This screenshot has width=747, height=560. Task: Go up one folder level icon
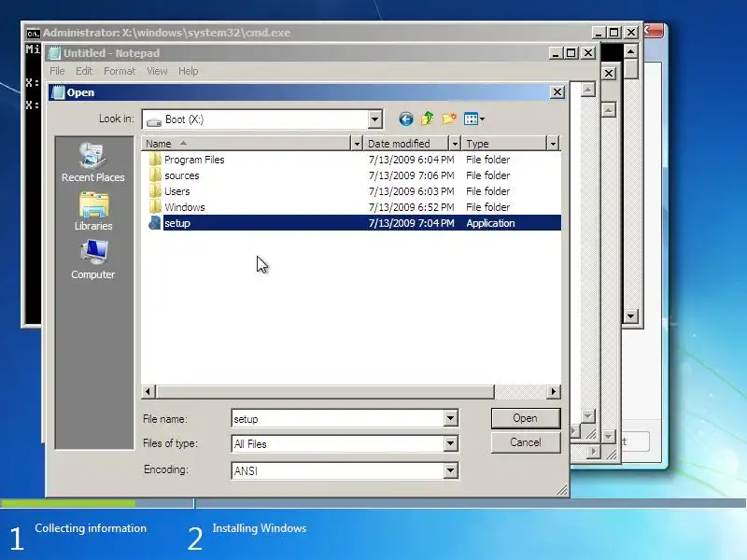(x=428, y=119)
